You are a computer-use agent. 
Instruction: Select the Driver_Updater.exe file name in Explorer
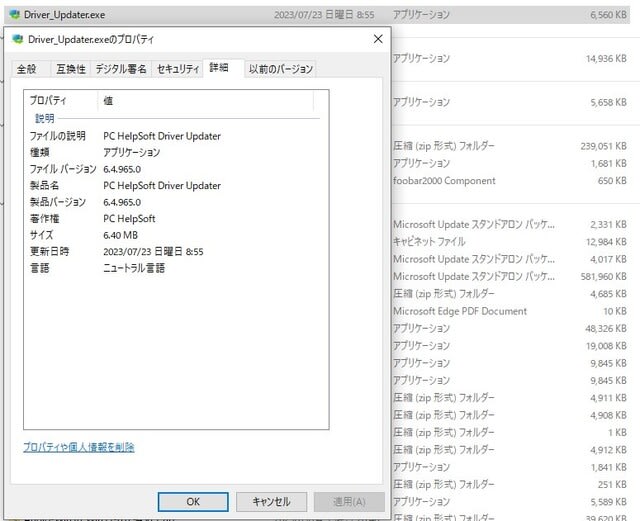64,15
